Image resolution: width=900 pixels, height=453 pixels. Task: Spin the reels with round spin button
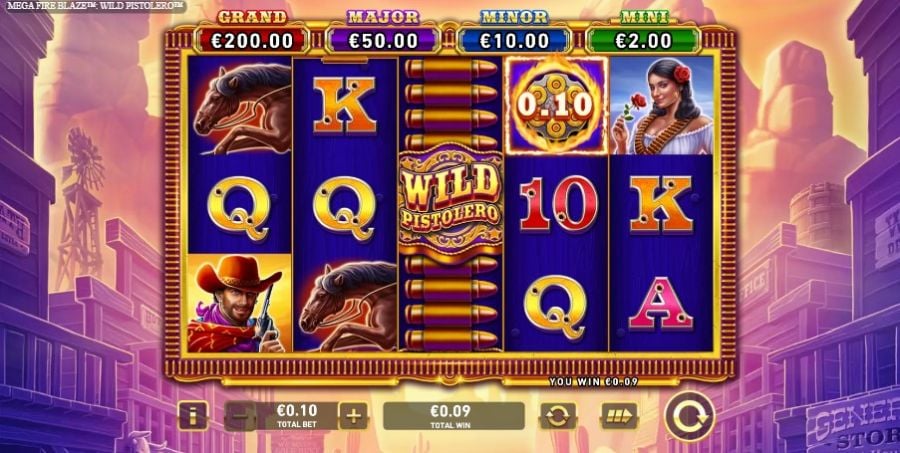point(690,416)
